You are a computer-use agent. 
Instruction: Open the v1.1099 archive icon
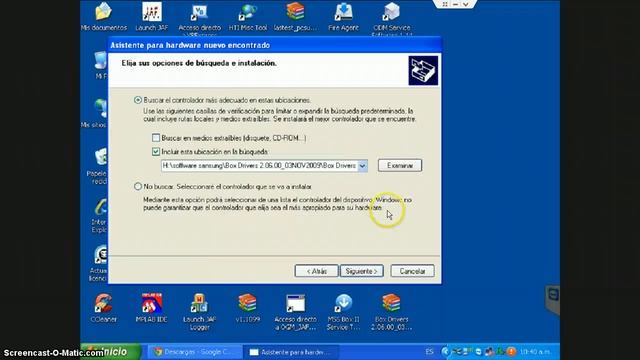click(247, 308)
